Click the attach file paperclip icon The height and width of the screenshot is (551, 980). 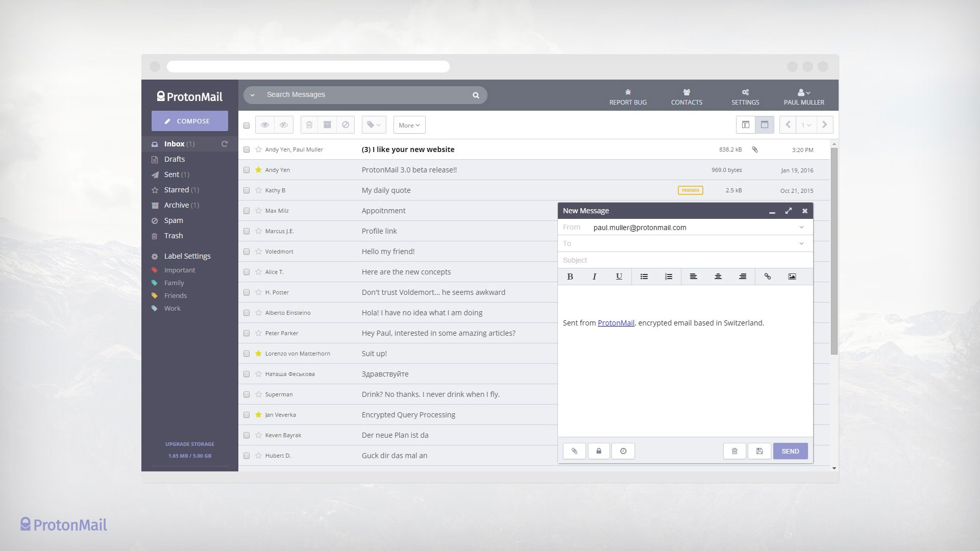(574, 451)
